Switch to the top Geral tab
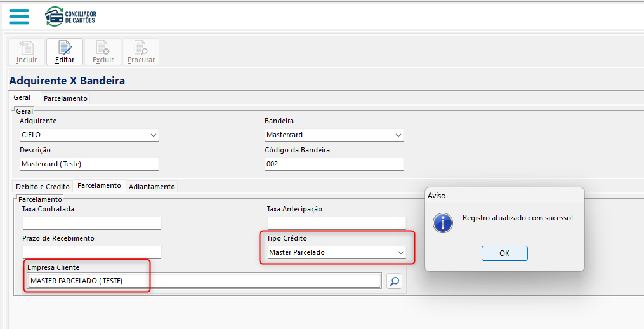The width and height of the screenshot is (644, 329). tap(22, 98)
